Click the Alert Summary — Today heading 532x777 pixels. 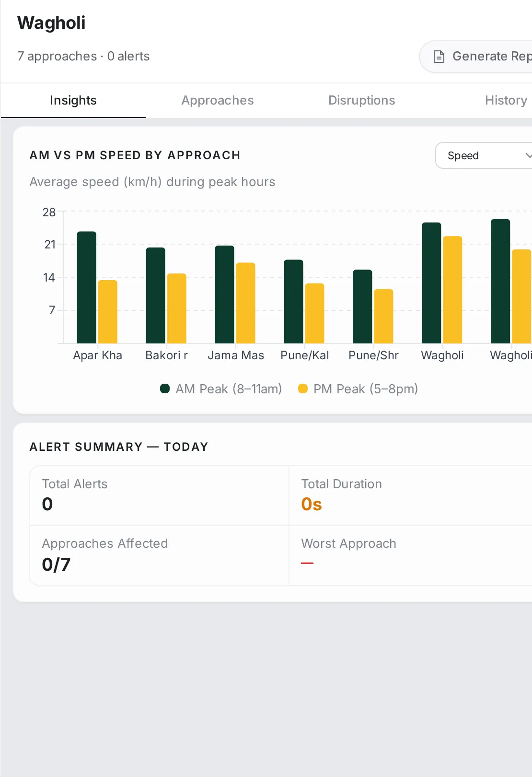(x=119, y=447)
